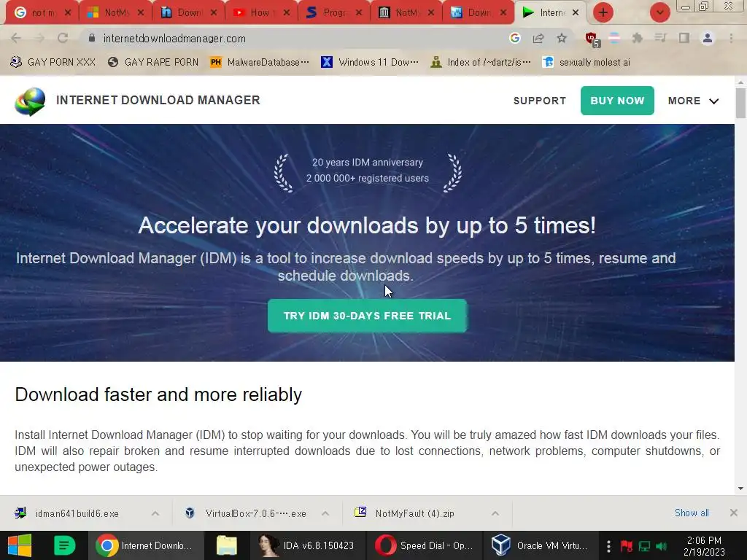Click the SUPPORT link in the header

tap(540, 101)
